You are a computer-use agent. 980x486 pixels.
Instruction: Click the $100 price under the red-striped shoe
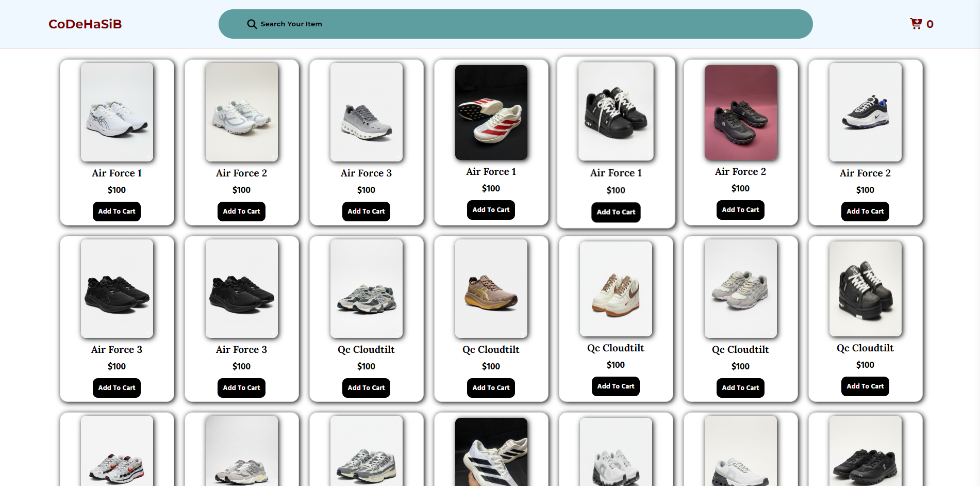(491, 189)
